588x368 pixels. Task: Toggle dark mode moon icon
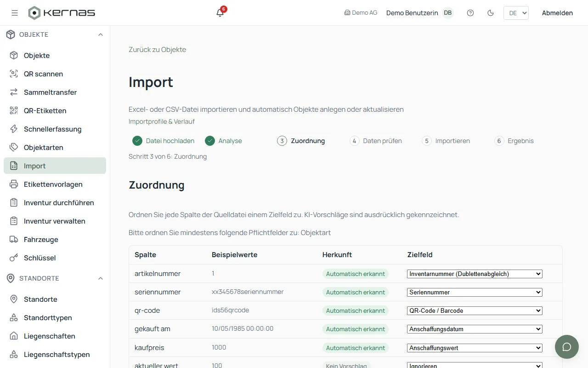tap(491, 13)
